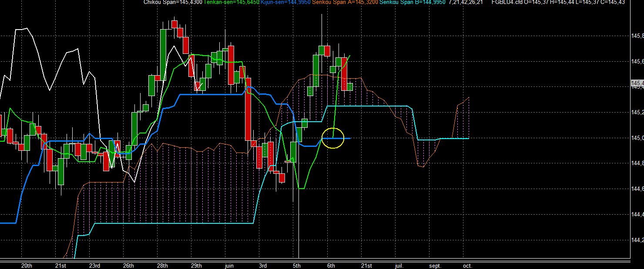Select the Tenkan-sen=145,6450 legend label
Image resolution: width=644 pixels, height=269 pixels.
231,3
